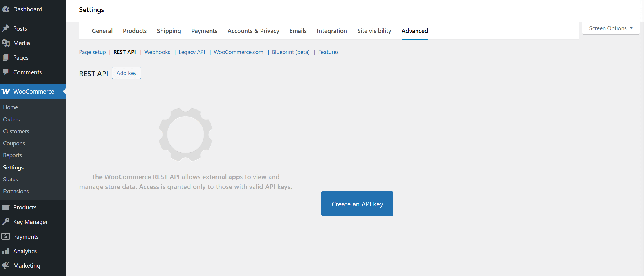
Task: Go to WooCommerce Coupons submenu
Action: pos(14,143)
